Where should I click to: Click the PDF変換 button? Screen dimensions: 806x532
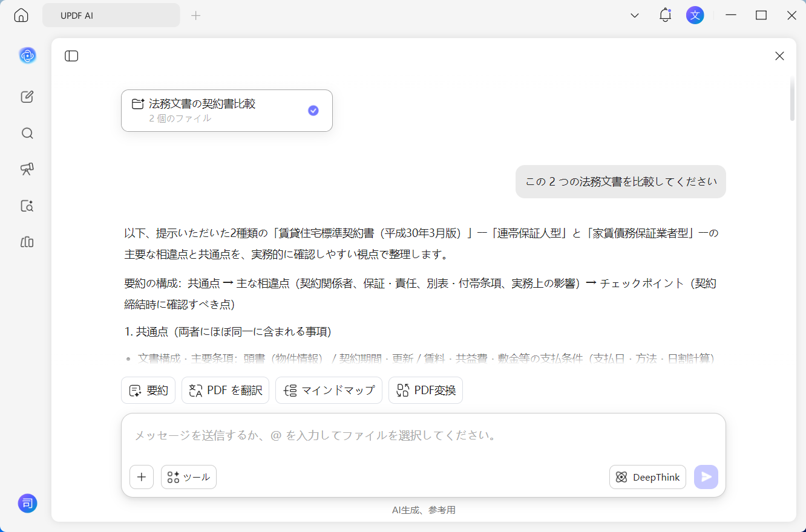(x=425, y=391)
